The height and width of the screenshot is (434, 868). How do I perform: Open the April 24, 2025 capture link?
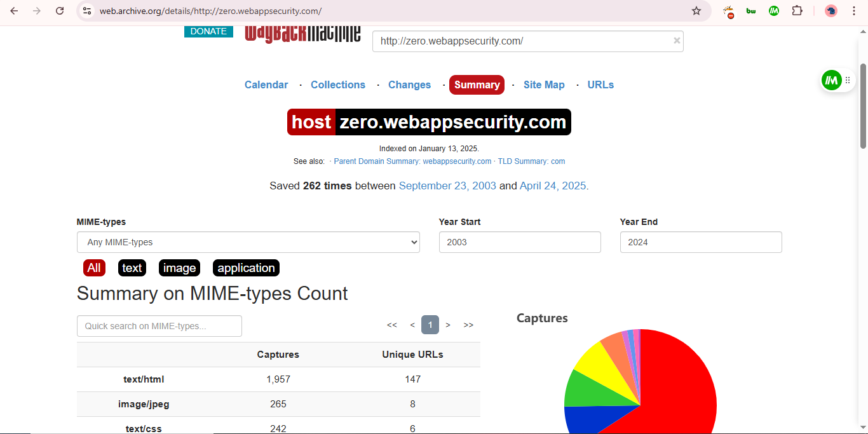(x=553, y=186)
